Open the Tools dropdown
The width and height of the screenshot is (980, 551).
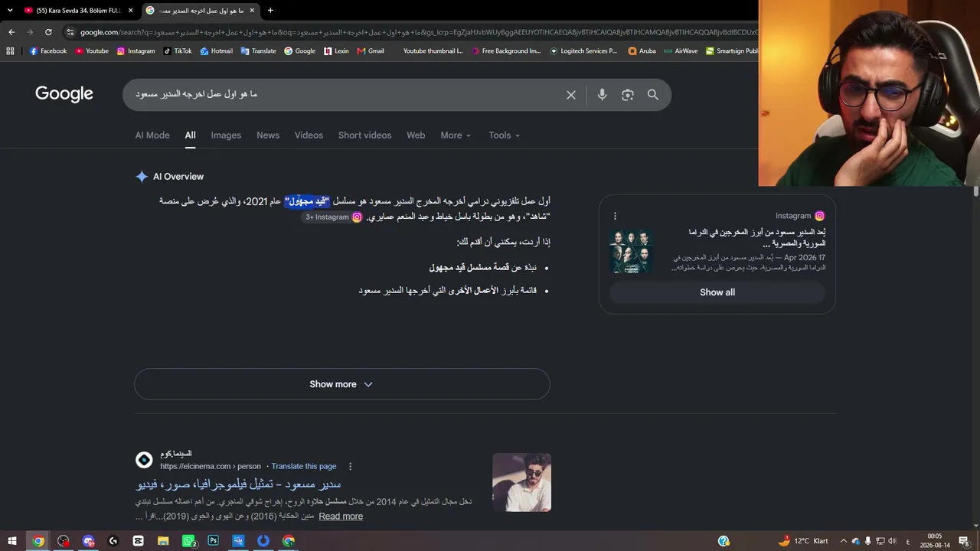click(x=504, y=135)
